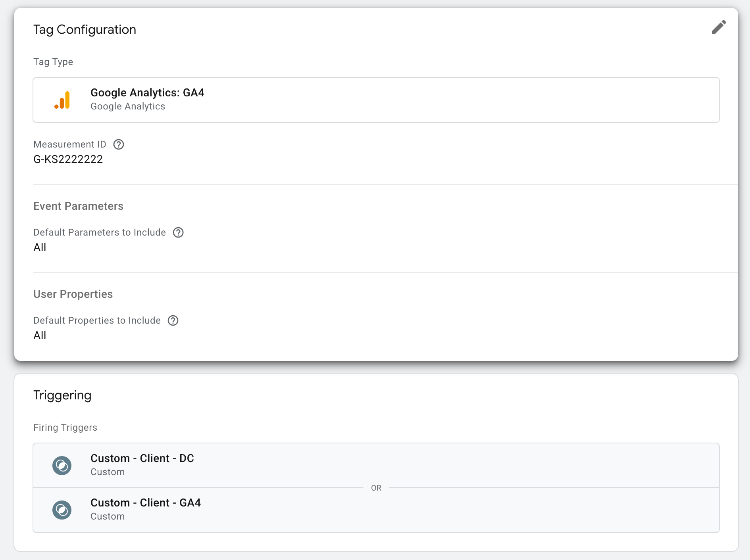The width and height of the screenshot is (750, 560).
Task: Click the Event Parameters heading
Action: point(78,206)
